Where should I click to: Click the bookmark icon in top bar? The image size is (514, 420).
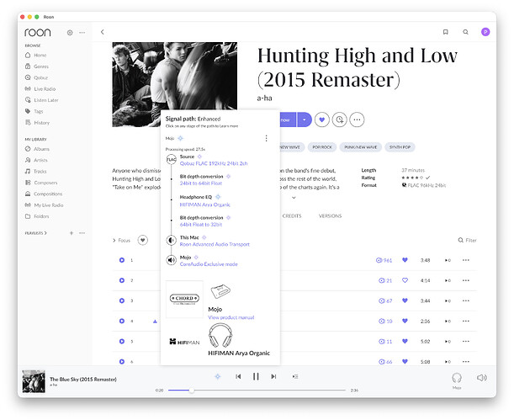(445, 32)
